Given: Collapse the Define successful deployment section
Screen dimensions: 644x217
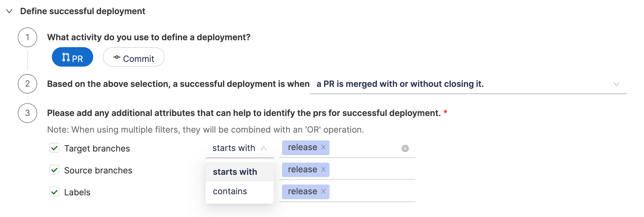Looking at the screenshot, I should [x=9, y=11].
